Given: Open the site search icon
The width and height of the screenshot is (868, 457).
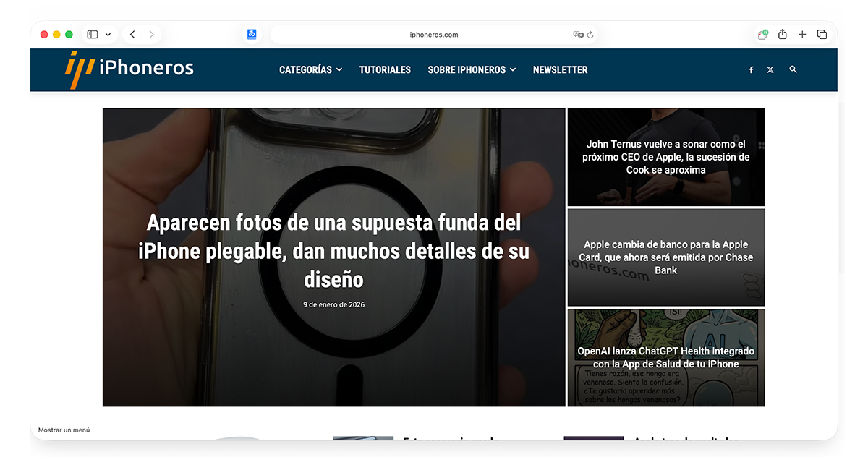Looking at the screenshot, I should [x=793, y=69].
